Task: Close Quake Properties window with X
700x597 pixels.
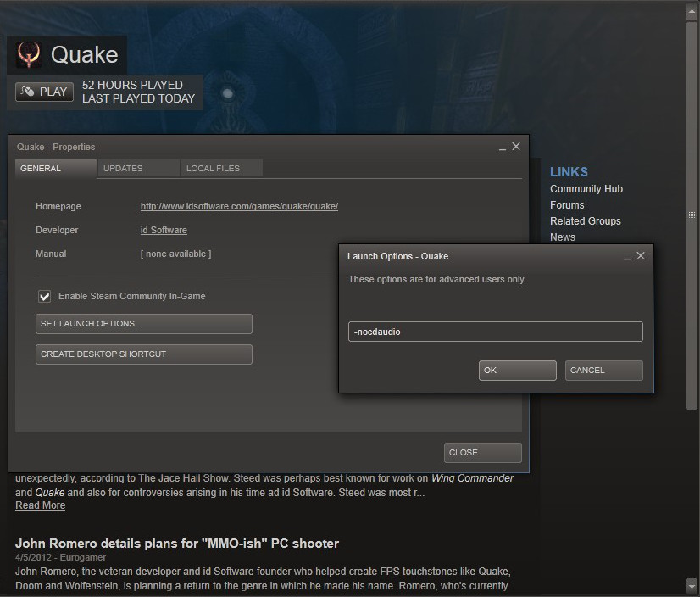Action: pyautogui.click(x=516, y=147)
